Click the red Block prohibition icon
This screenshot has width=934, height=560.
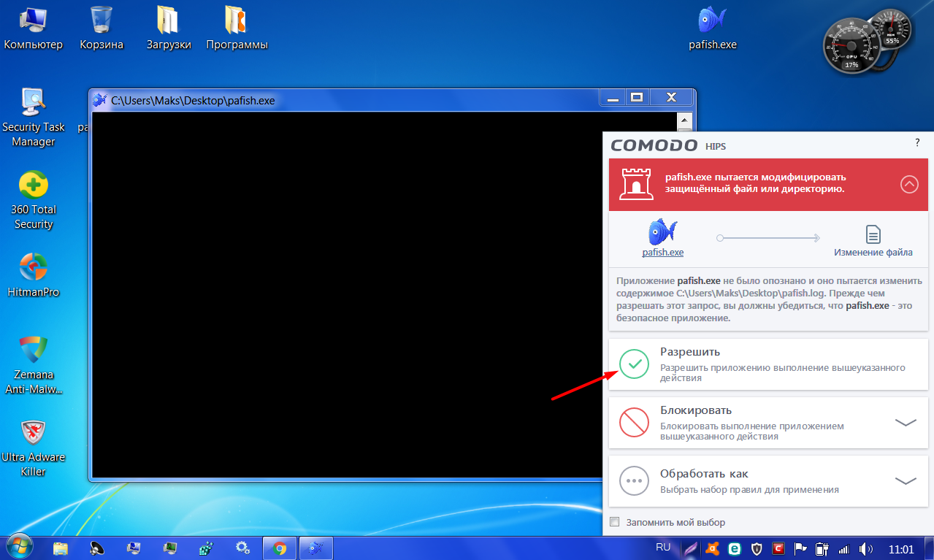point(634,422)
